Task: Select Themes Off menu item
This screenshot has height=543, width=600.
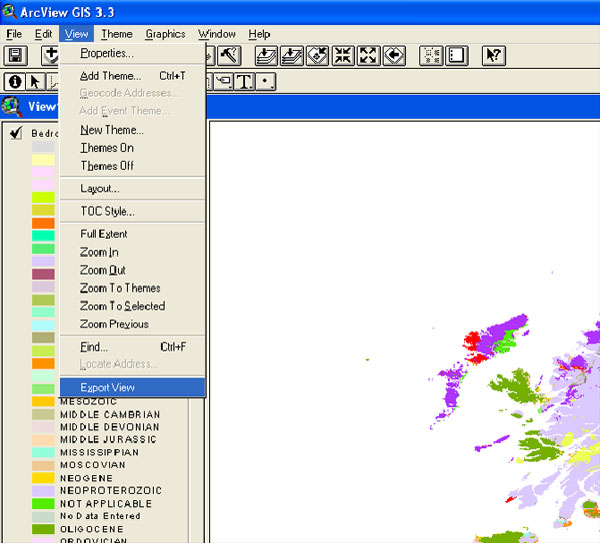Action: coord(132,166)
